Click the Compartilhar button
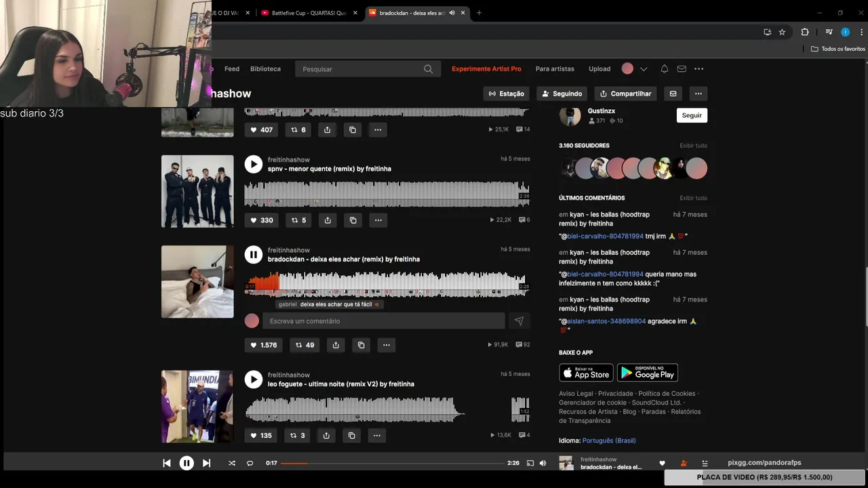Image resolution: width=868 pixels, height=488 pixels. point(626,94)
